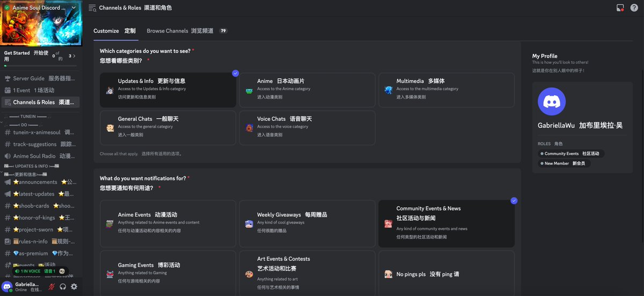Click the 'Which categories do you want to see?' heading
The height and width of the screenshot is (296, 644).
click(x=145, y=51)
